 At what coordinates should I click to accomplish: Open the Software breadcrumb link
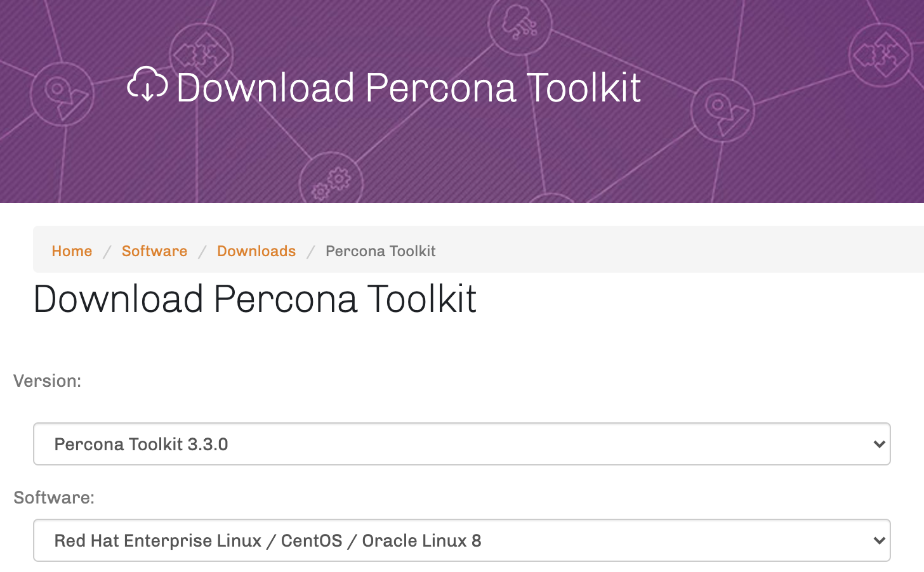[x=154, y=251]
